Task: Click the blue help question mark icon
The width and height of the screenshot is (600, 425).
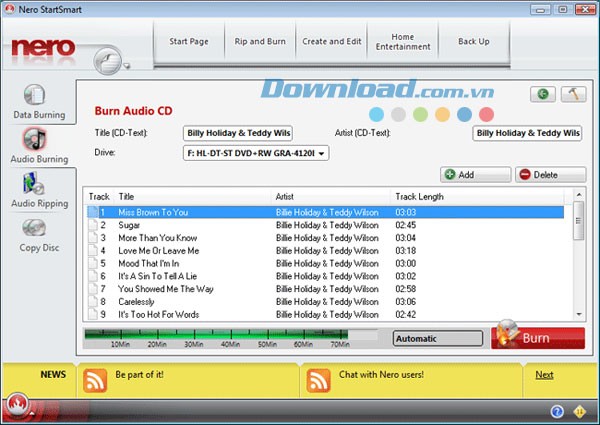Action: (x=557, y=411)
